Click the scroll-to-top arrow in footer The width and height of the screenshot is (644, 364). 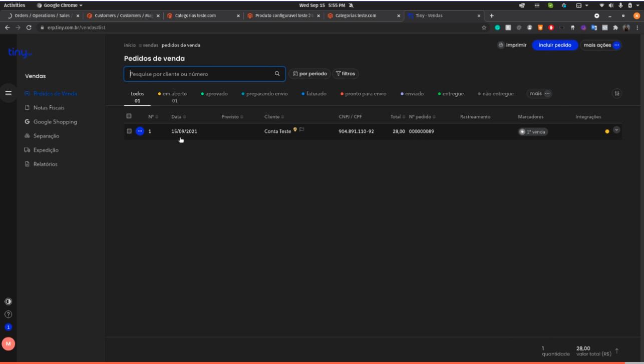617,350
